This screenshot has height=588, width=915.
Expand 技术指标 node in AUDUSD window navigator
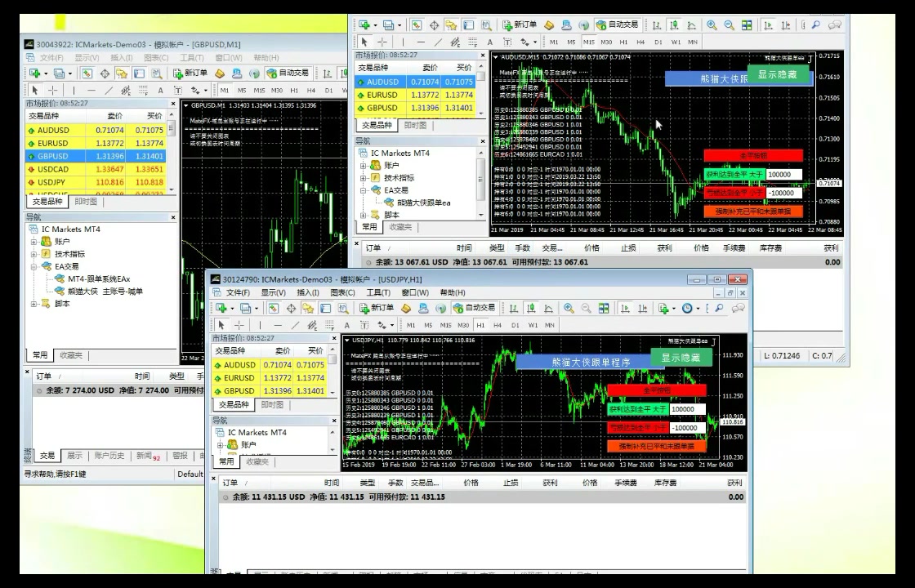363,178
